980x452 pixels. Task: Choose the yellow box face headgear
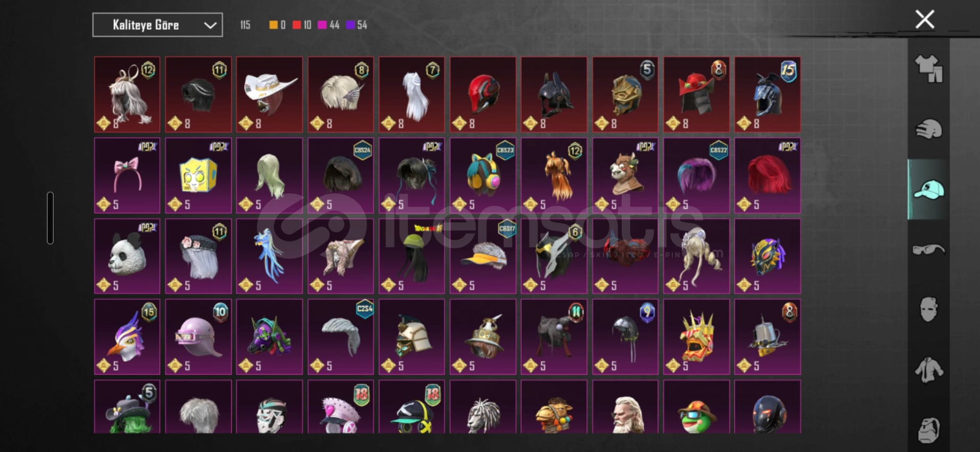[x=198, y=175]
